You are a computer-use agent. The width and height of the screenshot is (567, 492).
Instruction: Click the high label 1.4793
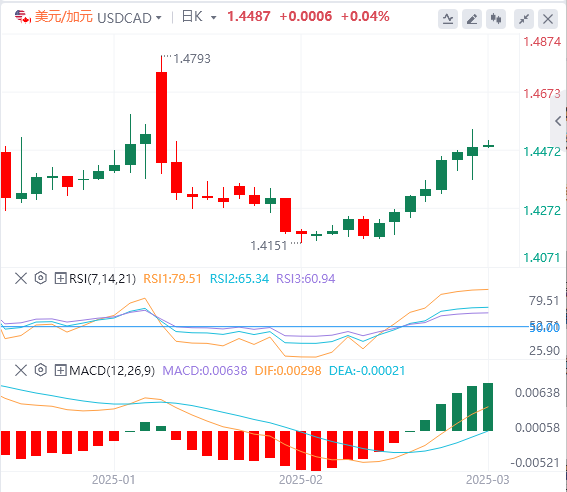(x=192, y=59)
